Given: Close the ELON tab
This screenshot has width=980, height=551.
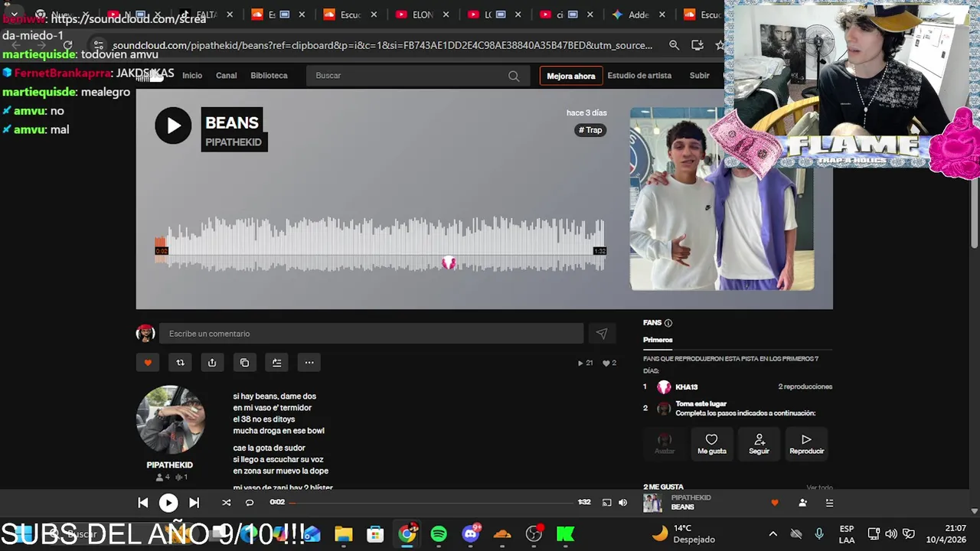Looking at the screenshot, I should click(x=446, y=15).
